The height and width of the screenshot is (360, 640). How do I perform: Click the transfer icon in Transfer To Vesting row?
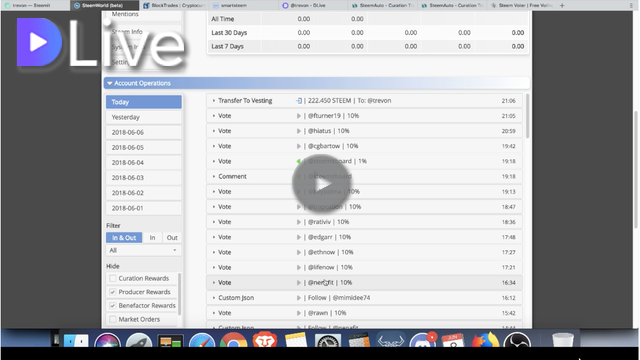tap(299, 101)
